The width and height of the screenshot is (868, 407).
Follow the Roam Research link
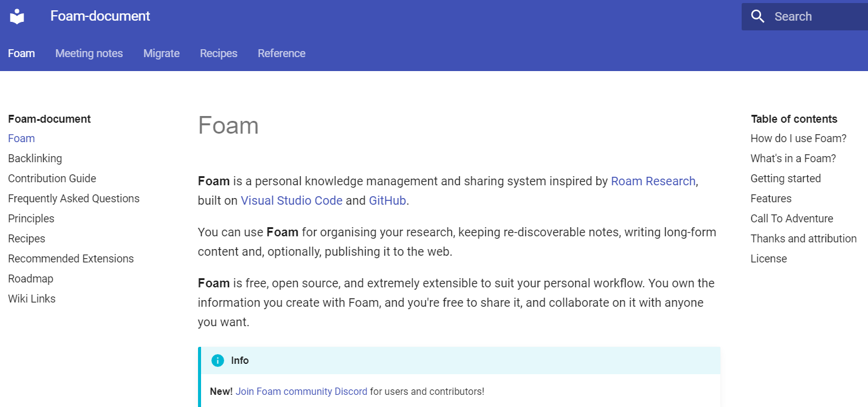(x=653, y=181)
